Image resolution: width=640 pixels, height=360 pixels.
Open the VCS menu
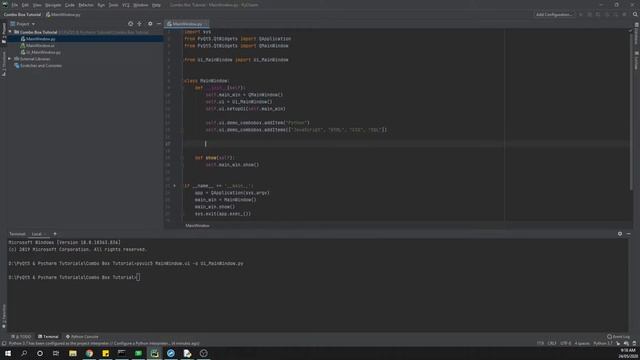pos(126,5)
